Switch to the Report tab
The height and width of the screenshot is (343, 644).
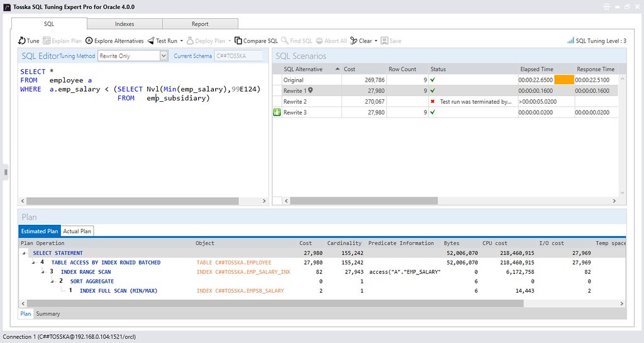tap(200, 24)
